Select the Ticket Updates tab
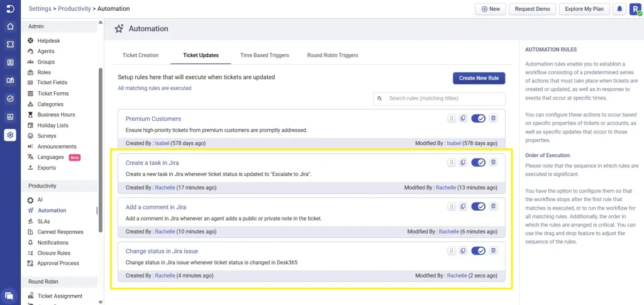 pyautogui.click(x=201, y=55)
